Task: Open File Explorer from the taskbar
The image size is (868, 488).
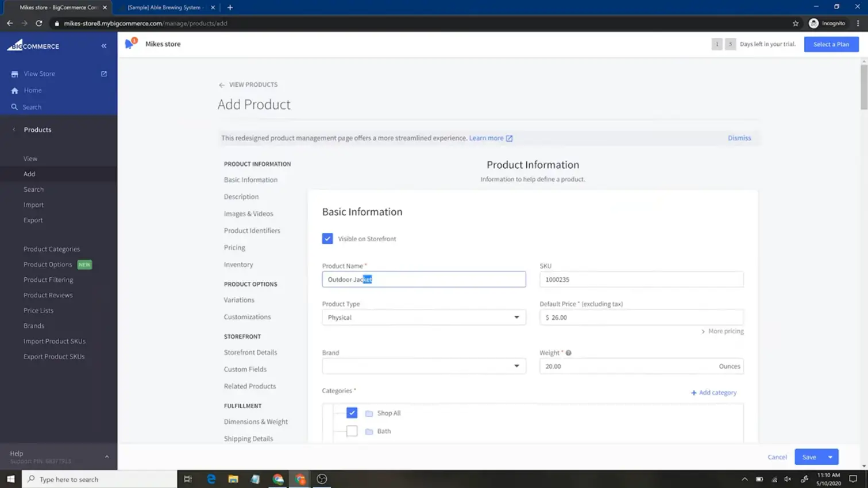Action: pos(233,479)
